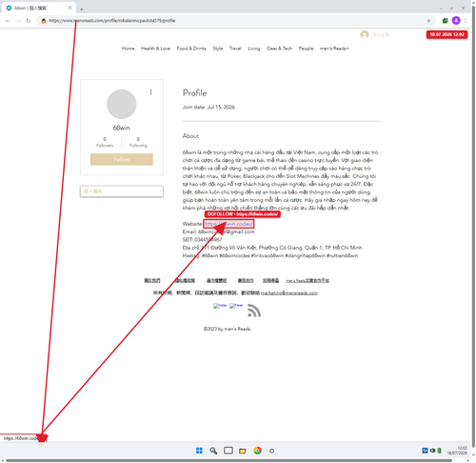Open the Food & Drinks menu
Image resolution: width=476 pixels, height=463 pixels.
(x=191, y=49)
